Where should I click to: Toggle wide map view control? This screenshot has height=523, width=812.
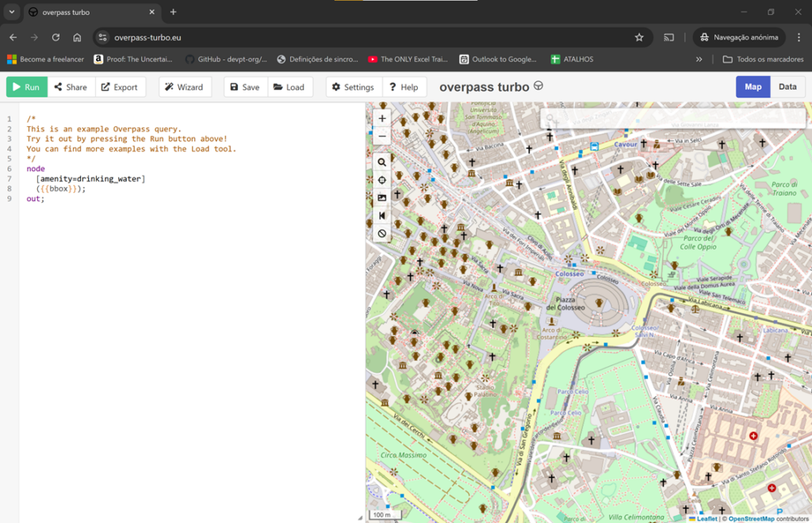click(382, 216)
